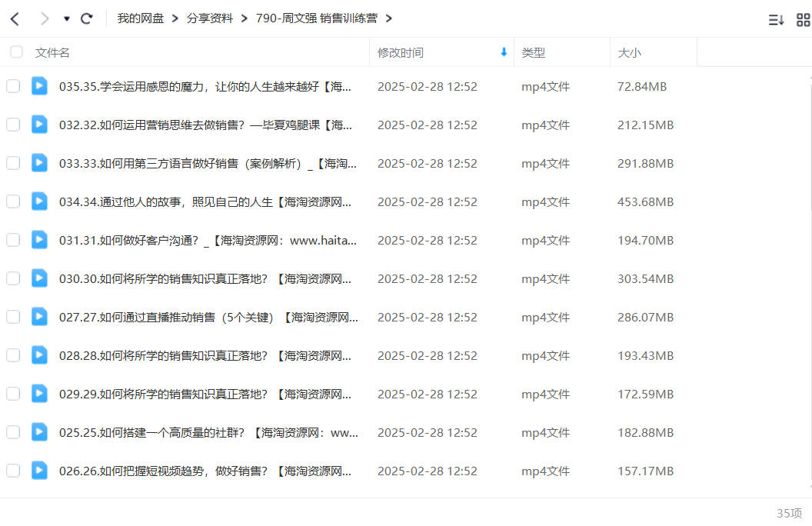Select file name 033.33.如何用第三方语言做好销售
Viewport: 812px width, 526px height.
208,164
